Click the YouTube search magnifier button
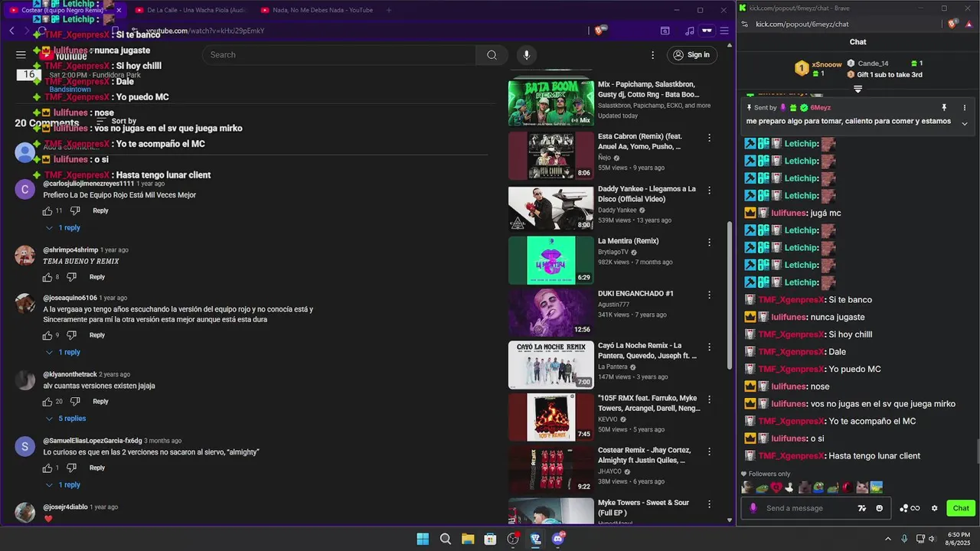This screenshot has height=551, width=980. point(492,55)
